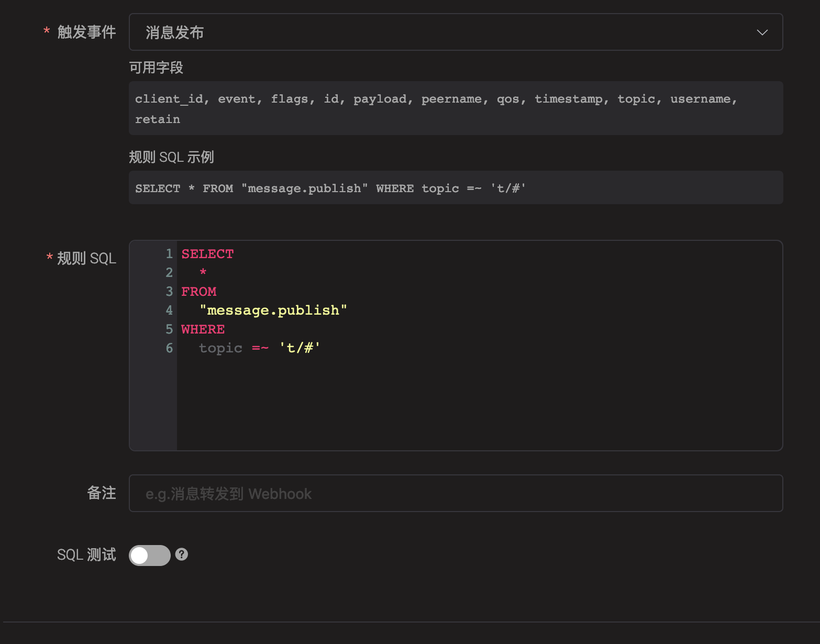The width and height of the screenshot is (820, 644).
Task: Click the WHERE keyword on editor line 5
Action: pos(203,329)
